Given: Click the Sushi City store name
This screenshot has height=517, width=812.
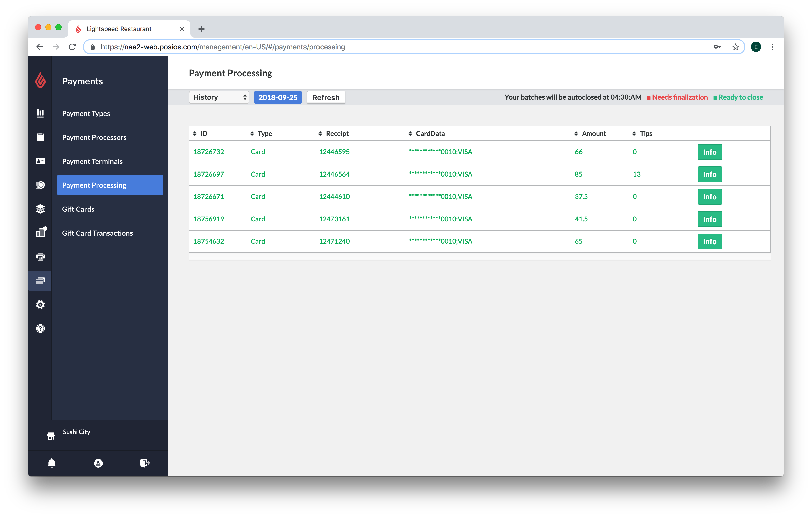Looking at the screenshot, I should click(x=77, y=432).
